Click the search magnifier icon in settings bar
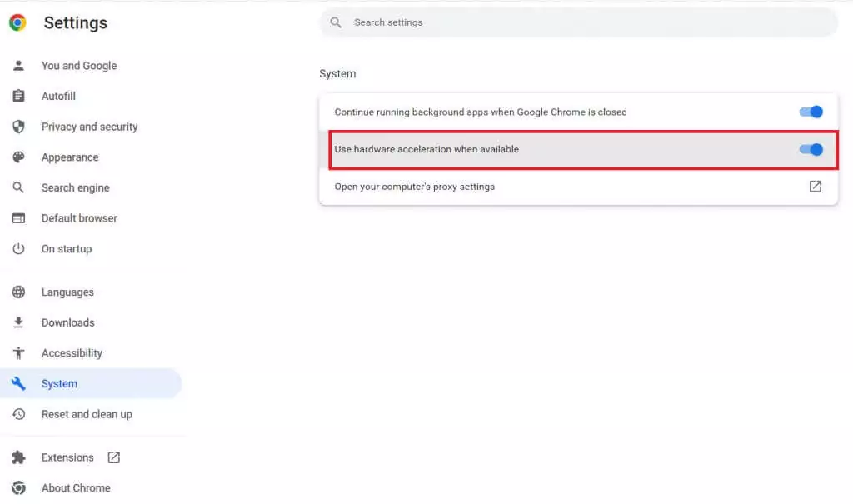 (336, 22)
